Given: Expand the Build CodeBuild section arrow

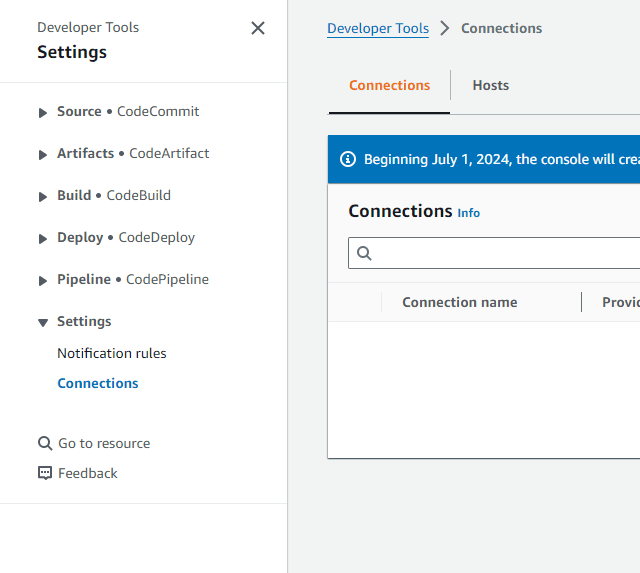Looking at the screenshot, I should coord(43,197).
